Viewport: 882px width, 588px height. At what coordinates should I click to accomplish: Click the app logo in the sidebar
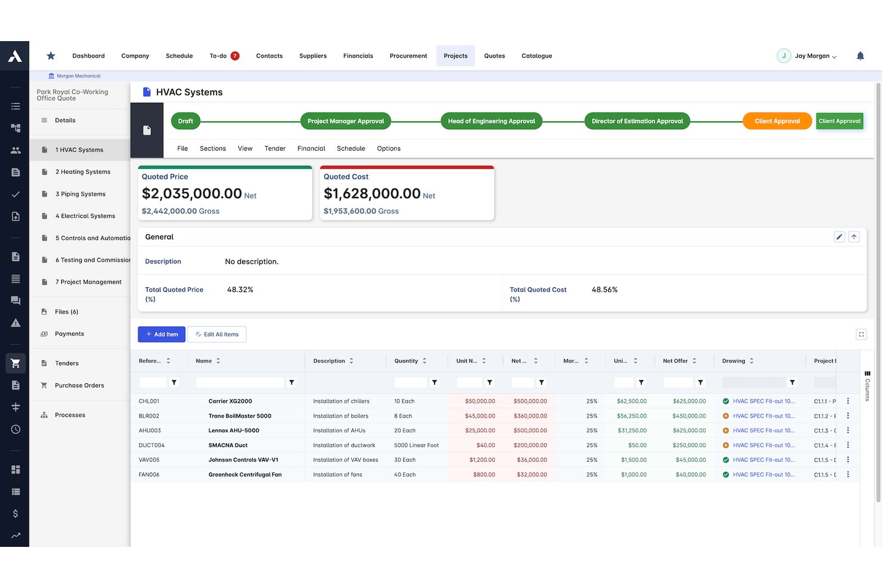(15, 56)
